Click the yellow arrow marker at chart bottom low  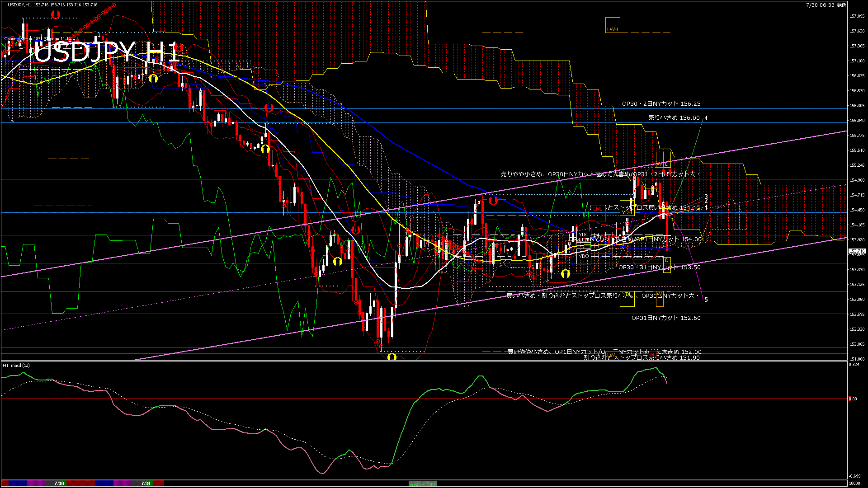pyautogui.click(x=392, y=357)
